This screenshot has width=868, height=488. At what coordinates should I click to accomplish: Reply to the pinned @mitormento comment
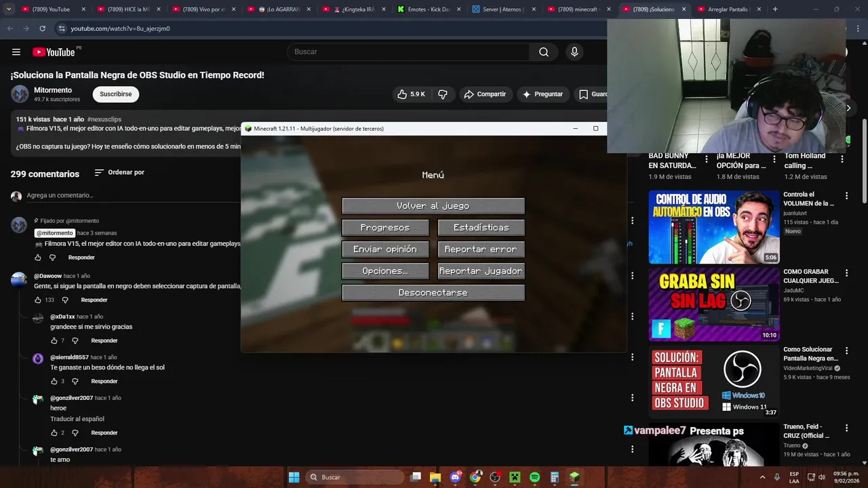(x=81, y=258)
